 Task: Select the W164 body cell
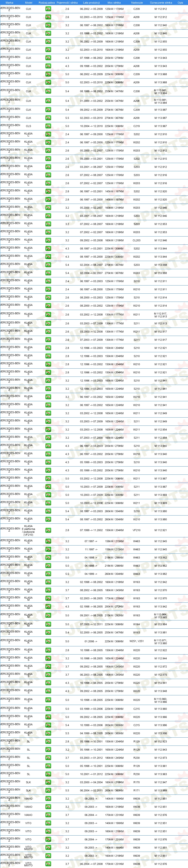[136, 624]
